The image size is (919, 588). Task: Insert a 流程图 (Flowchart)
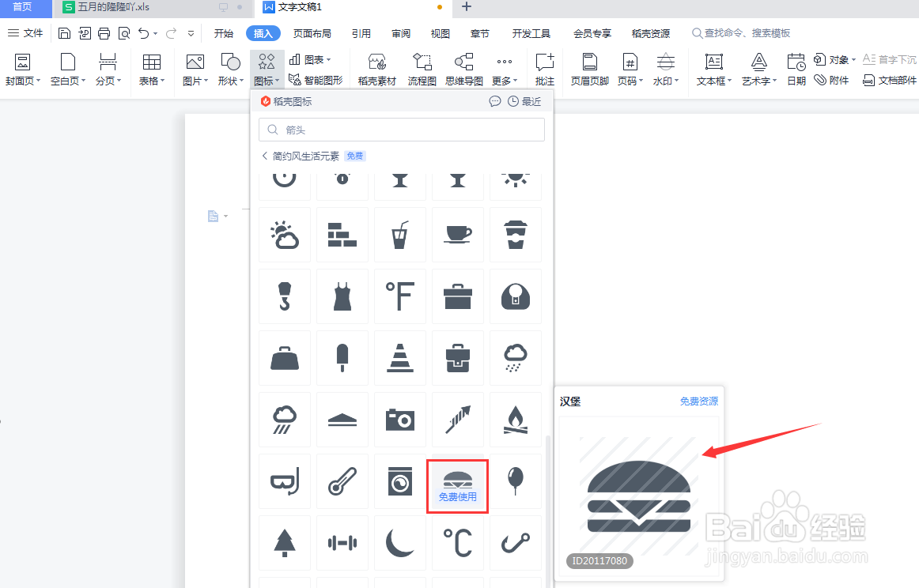(422, 70)
